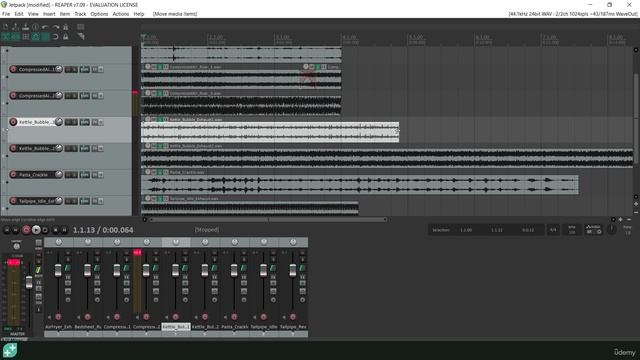
Task: Mute the Tailpipe_Idle track
Action: pos(69,201)
